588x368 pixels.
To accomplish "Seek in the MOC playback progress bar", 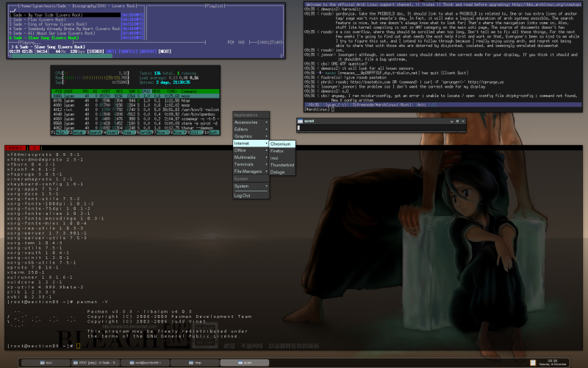I will tap(146, 56).
